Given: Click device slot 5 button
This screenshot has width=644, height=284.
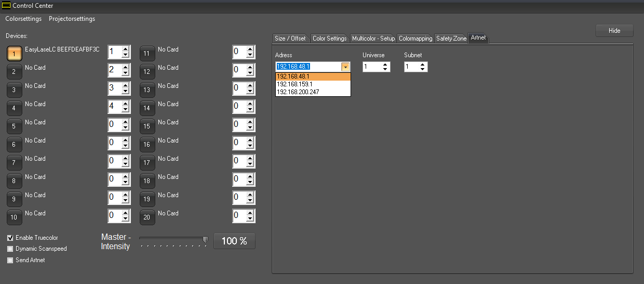Looking at the screenshot, I should click(x=14, y=126).
